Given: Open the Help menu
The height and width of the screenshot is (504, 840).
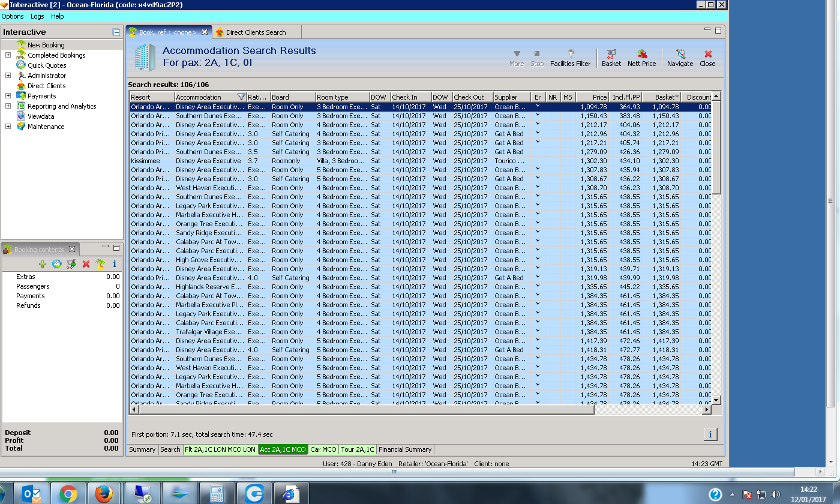Looking at the screenshot, I should point(58,16).
